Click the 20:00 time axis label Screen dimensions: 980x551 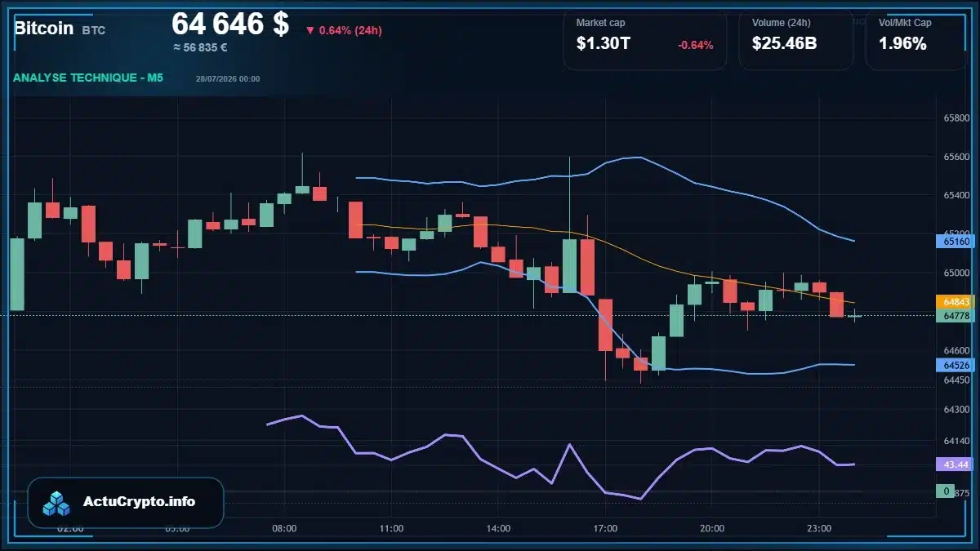coord(712,529)
